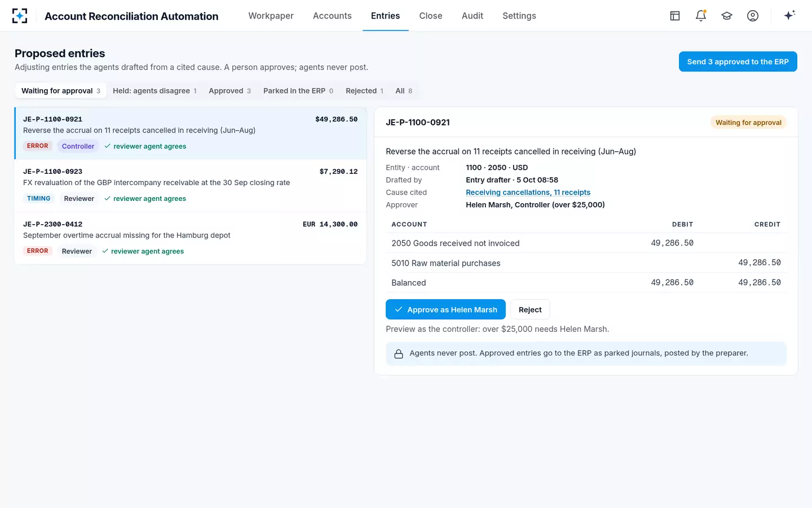The height and width of the screenshot is (508, 812).
Task: Click the amount EUR 14,300.00
Action: click(x=330, y=224)
